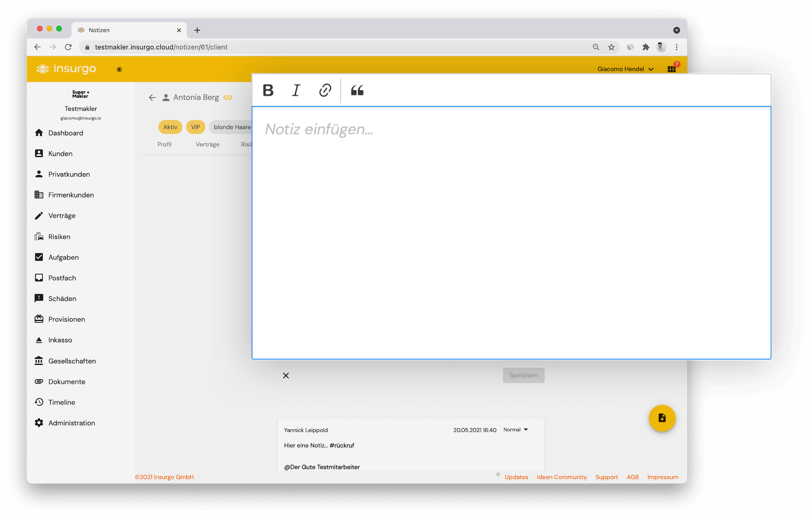Click the Dokumente paperclip icon in sidebar

(x=39, y=381)
